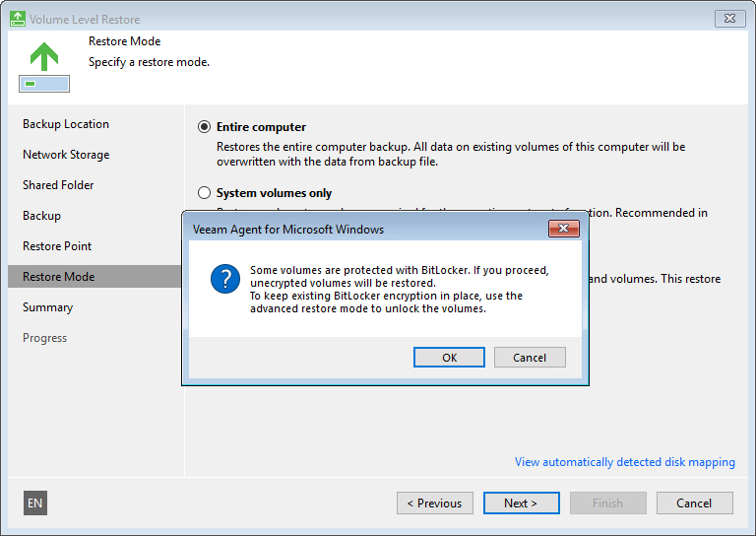756x536 pixels.
Task: Select System volumes only option
Action: [205, 193]
